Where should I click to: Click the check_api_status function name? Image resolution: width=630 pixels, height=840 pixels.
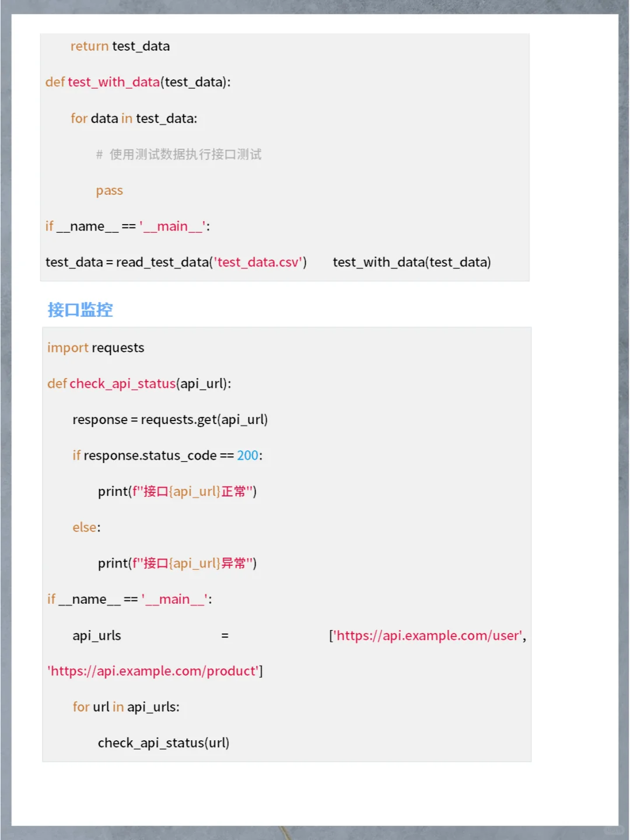(x=123, y=383)
